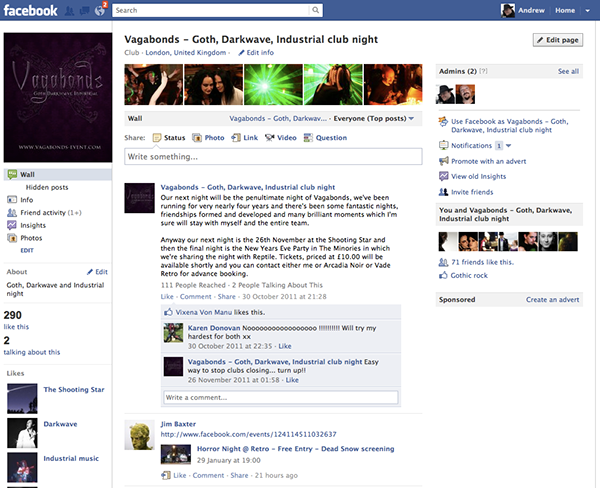Expand Everyone (Top posts) wall filter
Screen dimensions: 600x488
click(374, 119)
